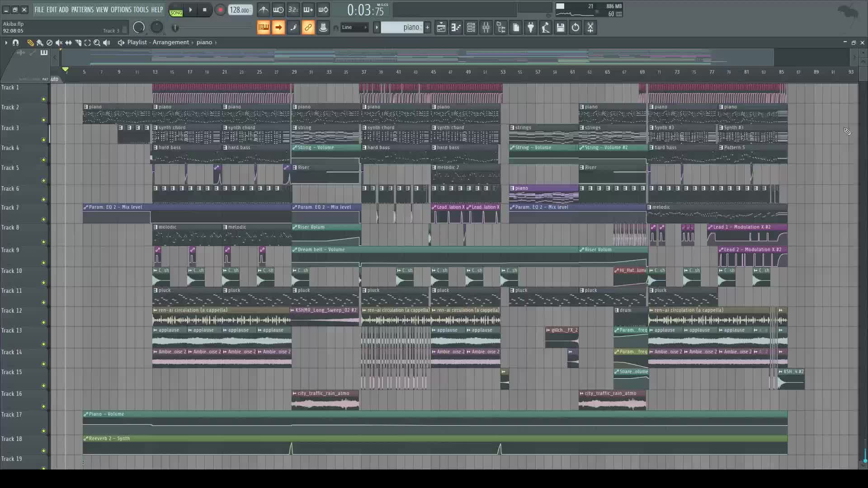Open the Piano roll icon in the toolbar
The width and height of the screenshot is (868, 488).
click(x=456, y=27)
